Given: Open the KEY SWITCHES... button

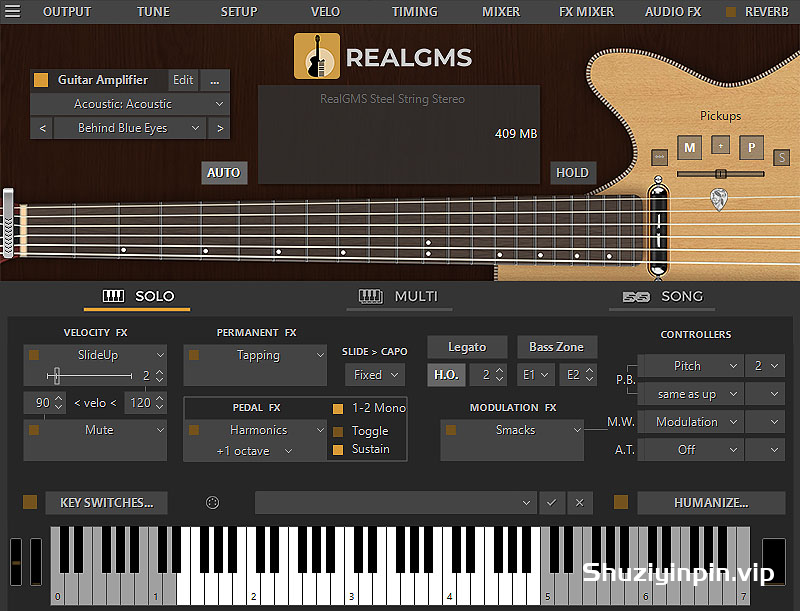Looking at the screenshot, I should (x=107, y=503).
